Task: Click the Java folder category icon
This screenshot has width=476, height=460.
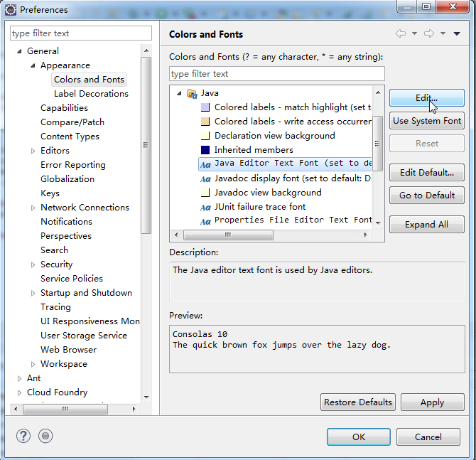Action: 192,94
